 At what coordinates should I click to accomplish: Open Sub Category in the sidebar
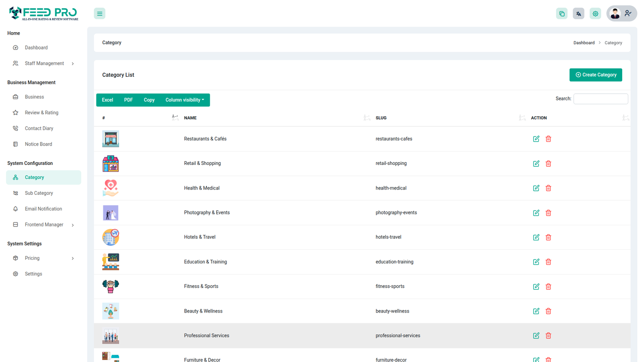pyautogui.click(x=39, y=193)
